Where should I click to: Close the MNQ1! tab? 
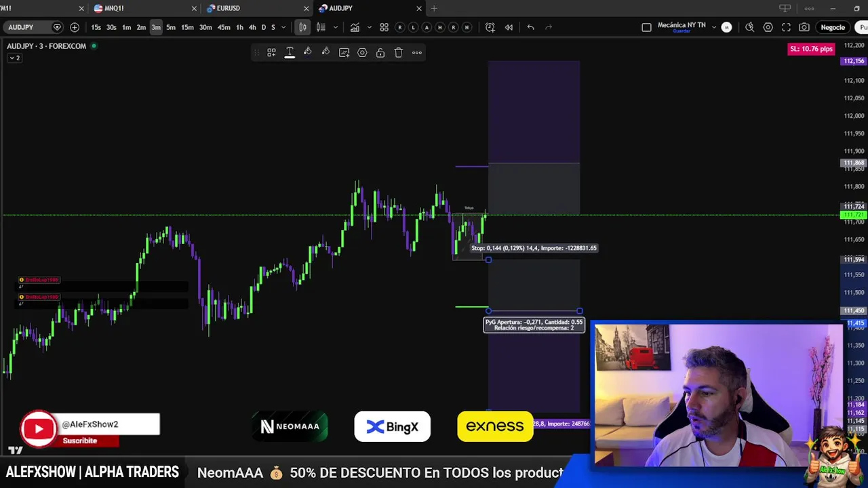[x=194, y=8]
